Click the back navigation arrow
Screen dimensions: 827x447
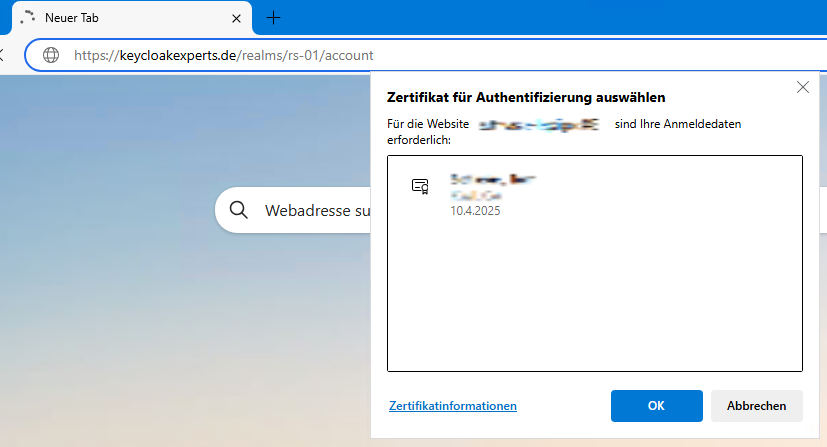[x=4, y=55]
